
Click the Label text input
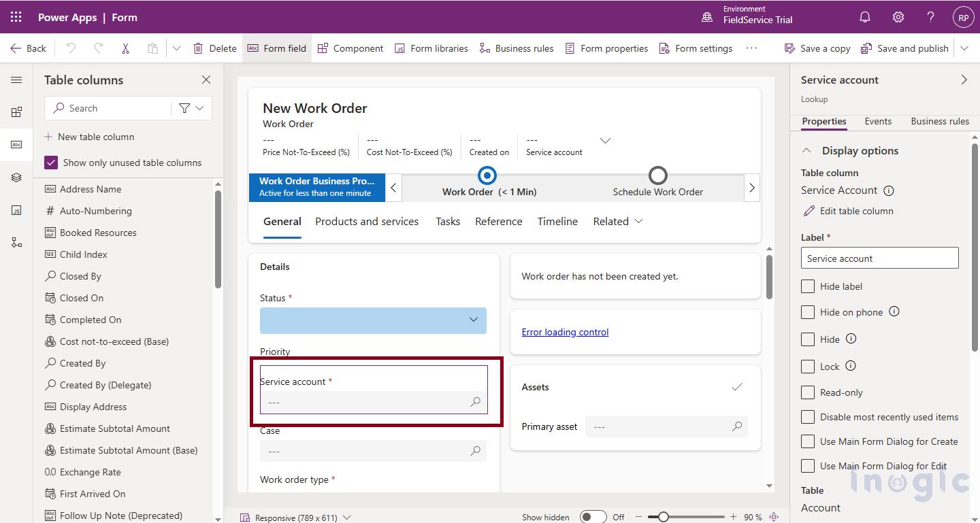click(x=879, y=258)
